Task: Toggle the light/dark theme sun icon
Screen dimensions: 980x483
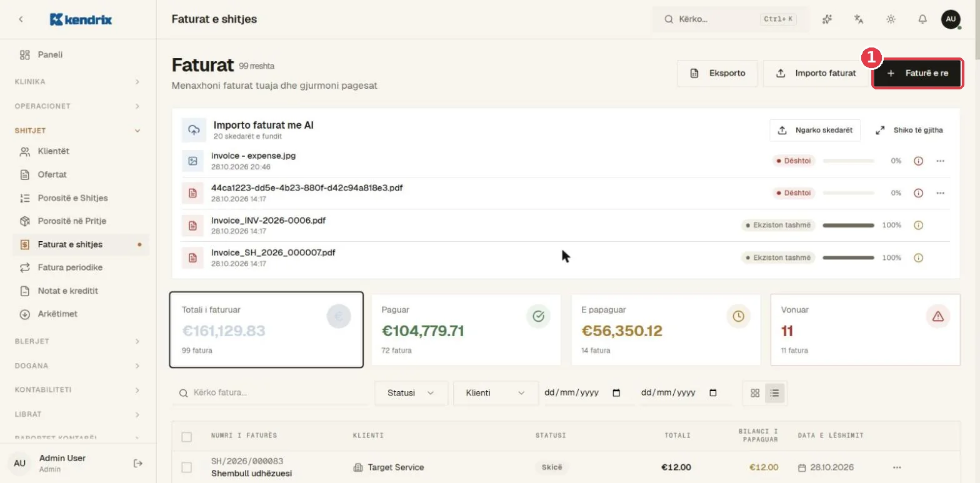Action: (891, 19)
